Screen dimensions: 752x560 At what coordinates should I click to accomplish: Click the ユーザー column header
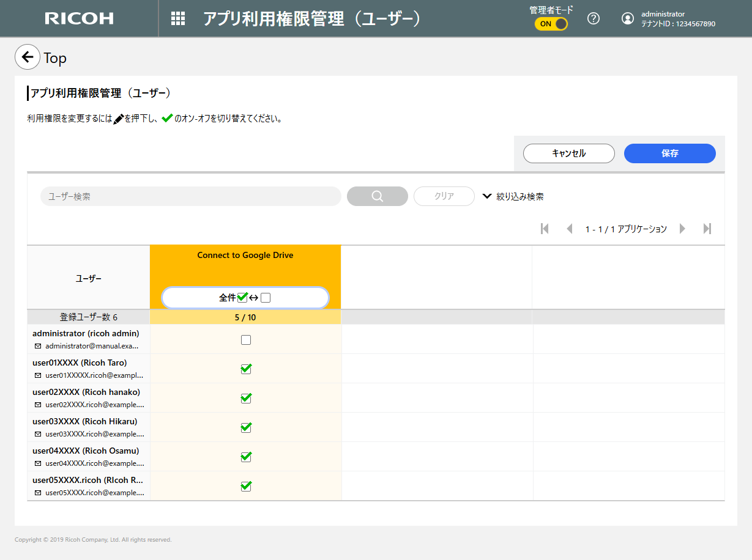(x=89, y=278)
